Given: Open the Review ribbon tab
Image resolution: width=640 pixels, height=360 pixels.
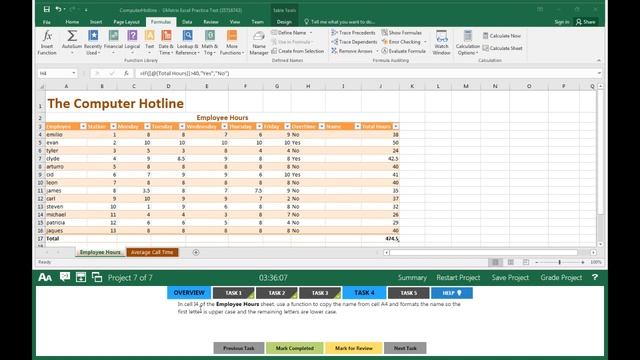Looking at the screenshot, I should pos(211,22).
